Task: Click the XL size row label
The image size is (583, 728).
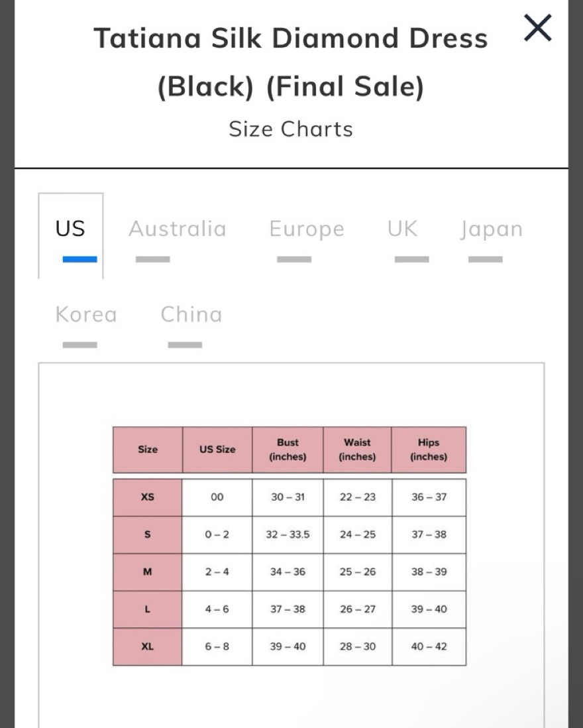Action: [x=148, y=646]
